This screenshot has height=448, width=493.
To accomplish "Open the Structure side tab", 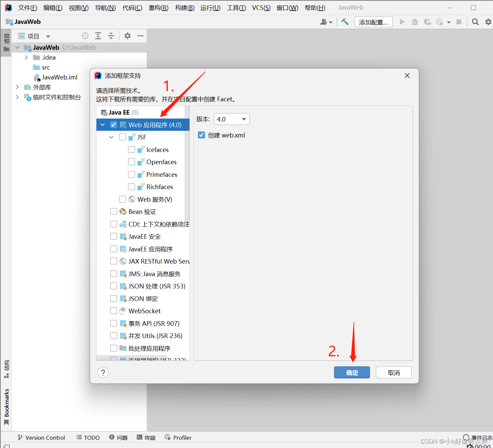I will [x=6, y=369].
